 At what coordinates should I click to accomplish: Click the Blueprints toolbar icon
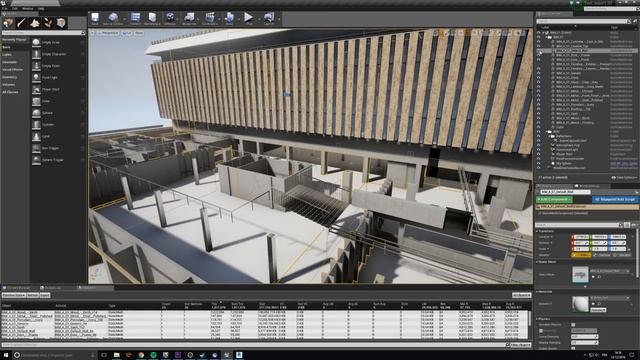189,18
